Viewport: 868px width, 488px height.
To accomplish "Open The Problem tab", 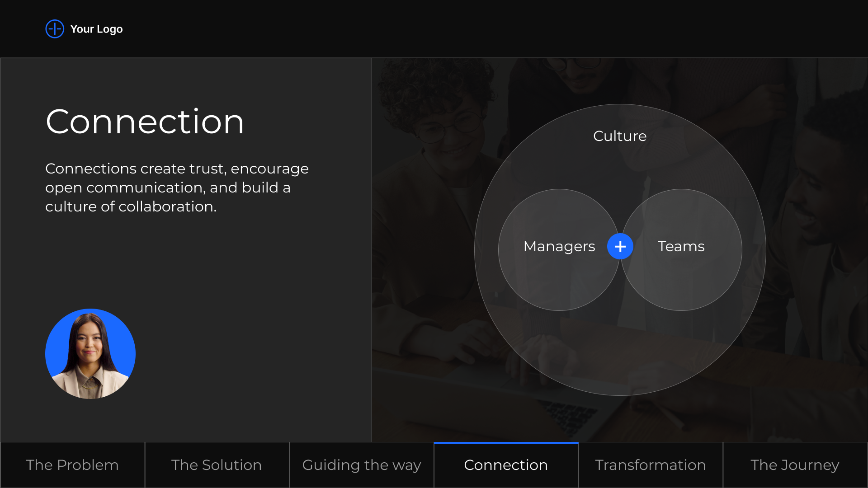I will coord(72,465).
